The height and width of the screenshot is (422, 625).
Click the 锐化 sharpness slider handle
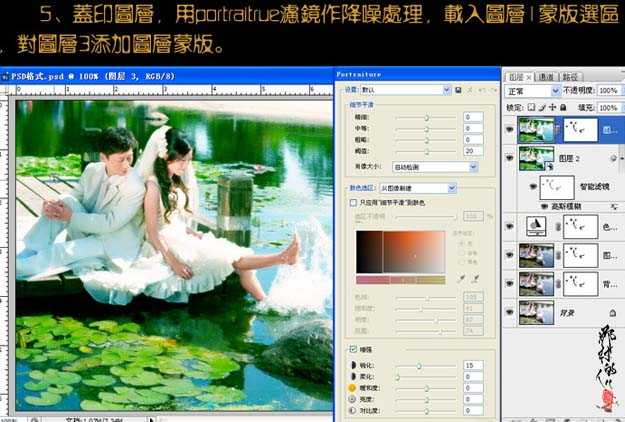[x=419, y=365]
